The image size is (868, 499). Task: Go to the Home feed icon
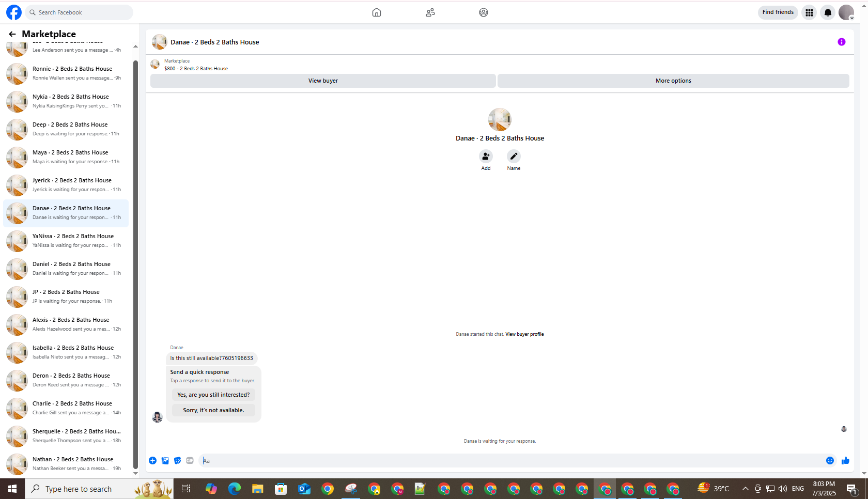(x=377, y=12)
